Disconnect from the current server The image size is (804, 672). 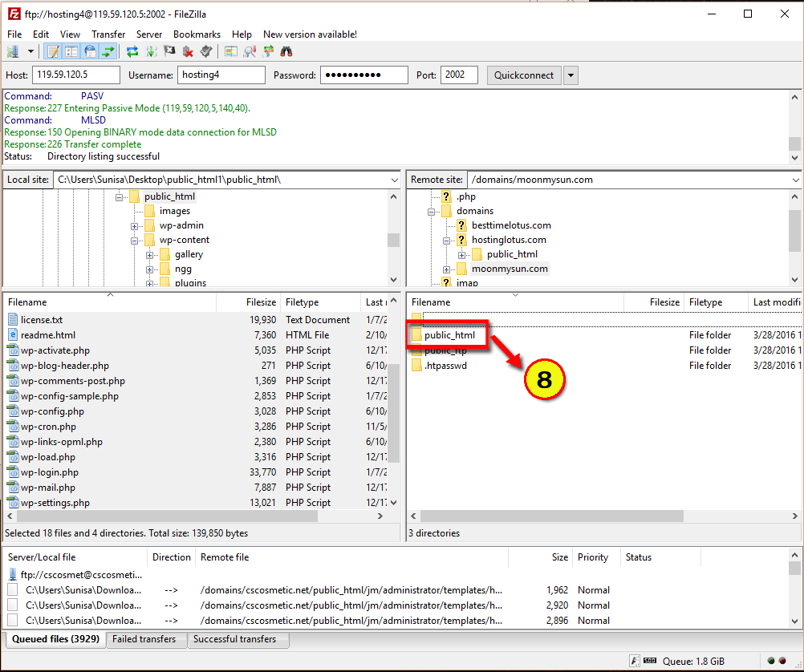click(x=189, y=51)
